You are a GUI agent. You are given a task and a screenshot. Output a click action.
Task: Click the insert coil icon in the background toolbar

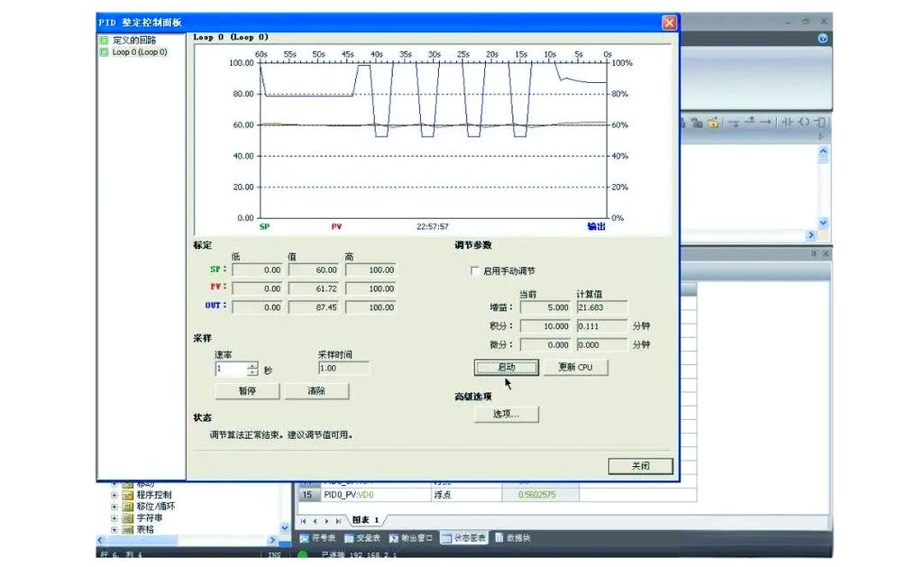[804, 122]
